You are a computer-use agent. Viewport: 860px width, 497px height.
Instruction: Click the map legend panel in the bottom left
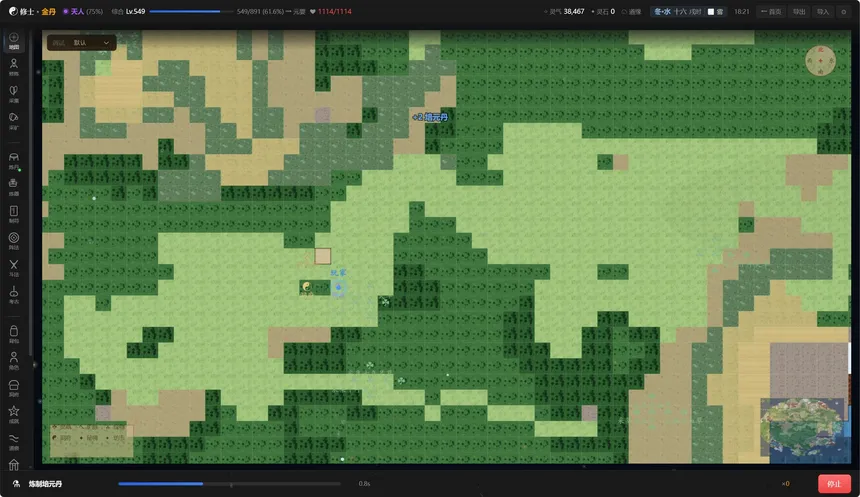(92, 440)
